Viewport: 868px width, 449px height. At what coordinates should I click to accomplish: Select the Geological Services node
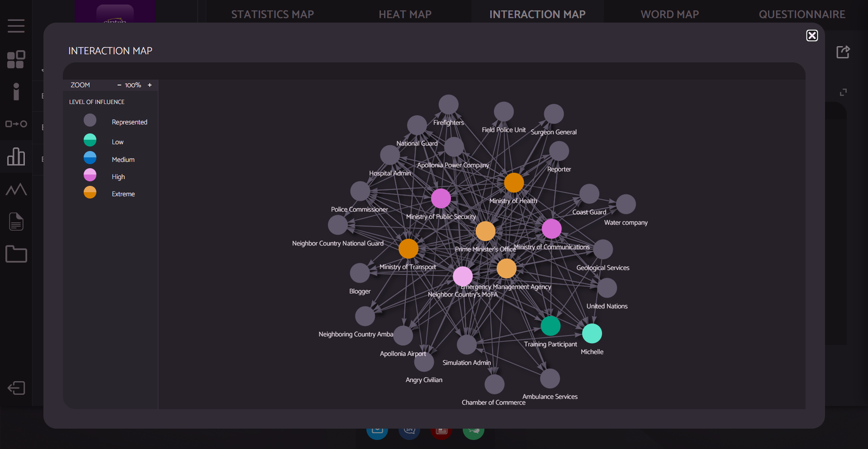click(x=603, y=250)
